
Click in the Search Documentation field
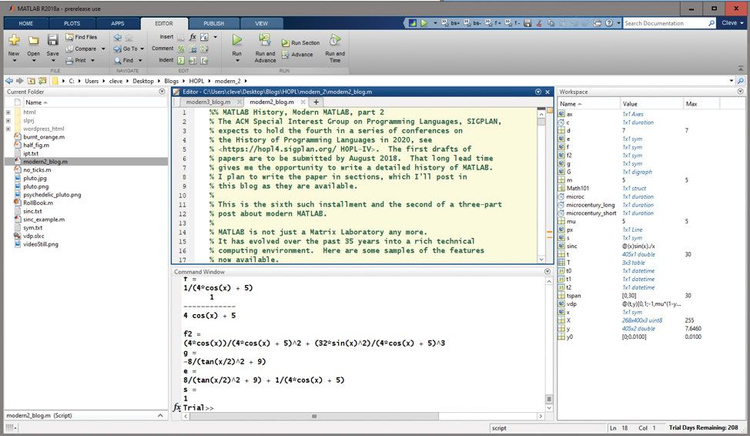pyautogui.click(x=665, y=23)
